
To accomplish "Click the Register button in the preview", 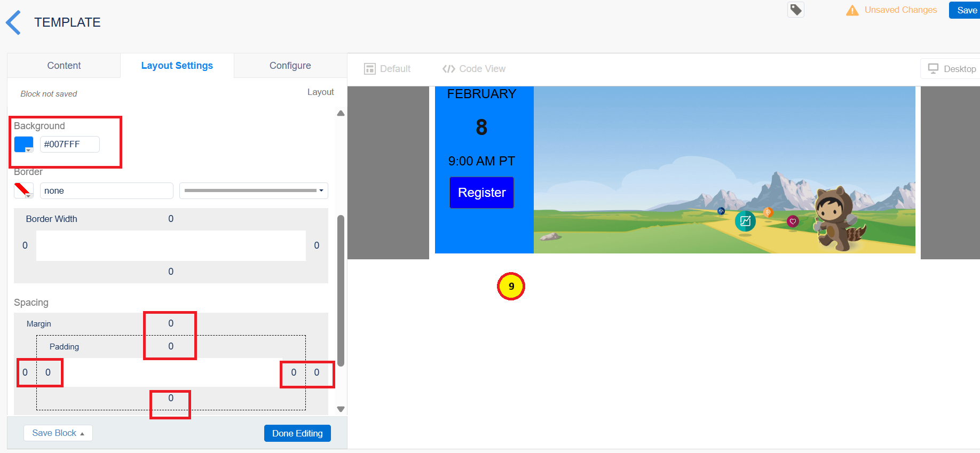I will pos(481,193).
